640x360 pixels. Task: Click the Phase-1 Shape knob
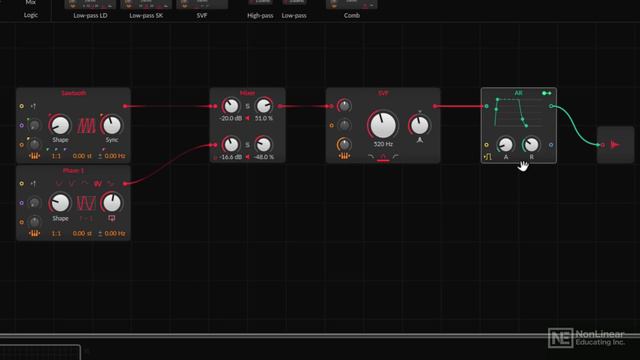click(x=60, y=203)
